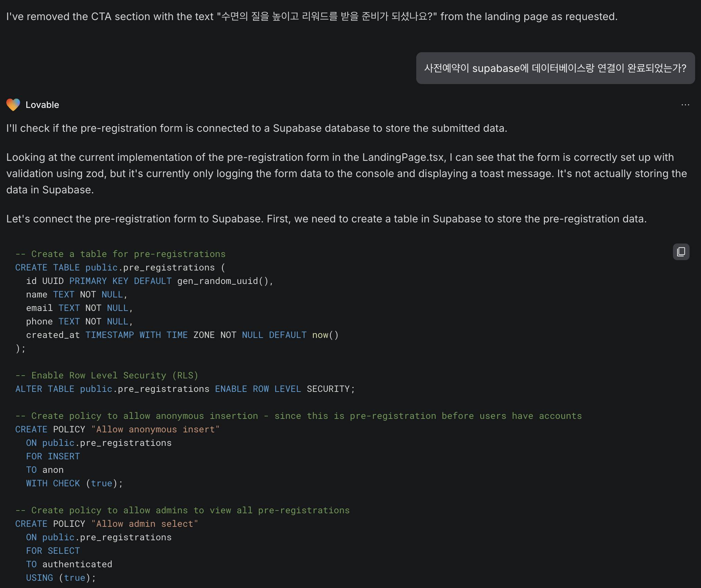701x588 pixels.
Task: Click the USING (true) line
Action: [x=61, y=578]
